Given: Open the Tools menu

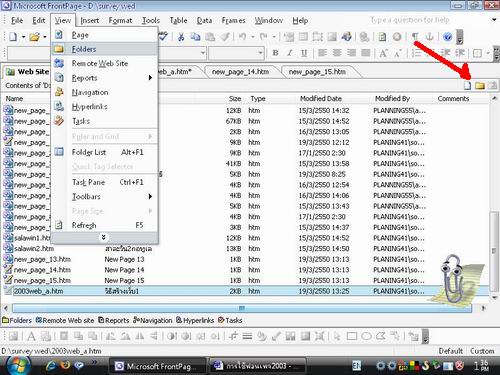Looking at the screenshot, I should tap(151, 21).
